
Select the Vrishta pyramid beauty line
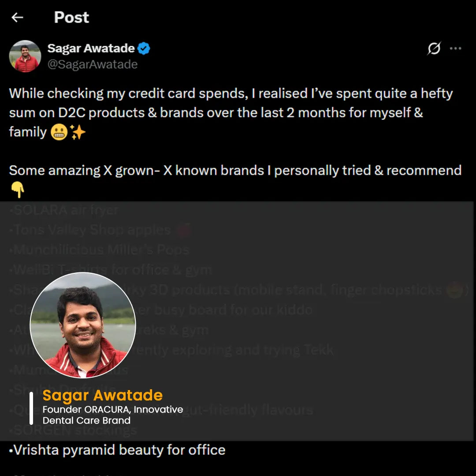[x=117, y=450]
